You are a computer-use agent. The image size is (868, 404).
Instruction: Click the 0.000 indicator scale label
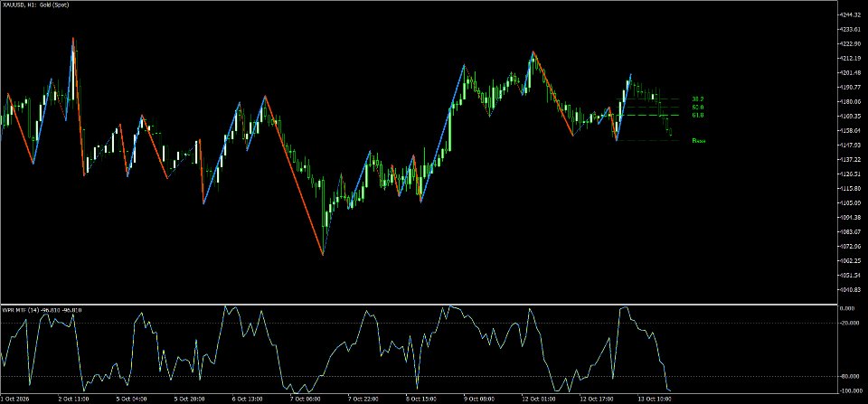coord(849,308)
